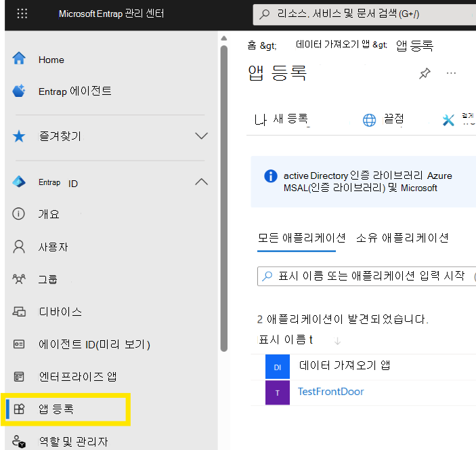This screenshot has height=450, width=476.
Task: Click the 역할 및 관리자 icon
Action: click(x=19, y=441)
